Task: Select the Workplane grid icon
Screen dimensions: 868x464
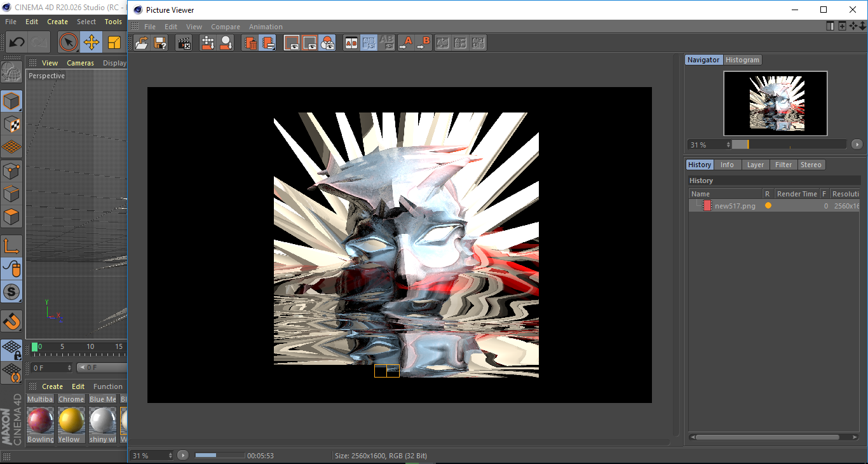Action: tap(11, 147)
